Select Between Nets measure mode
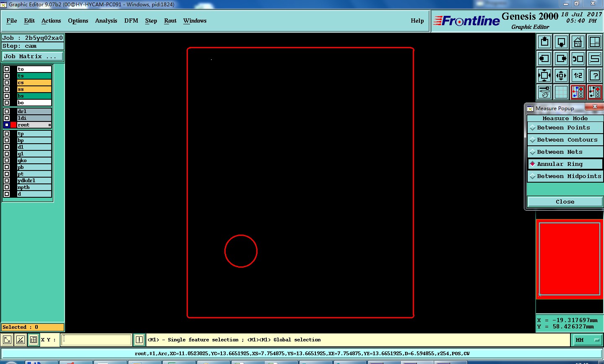This screenshot has height=364, width=604. click(x=565, y=152)
